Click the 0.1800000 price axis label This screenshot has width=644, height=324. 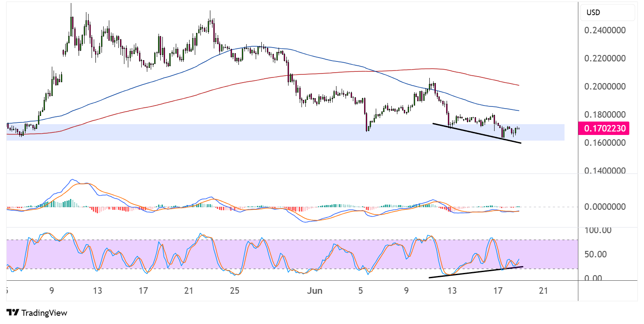click(x=605, y=115)
